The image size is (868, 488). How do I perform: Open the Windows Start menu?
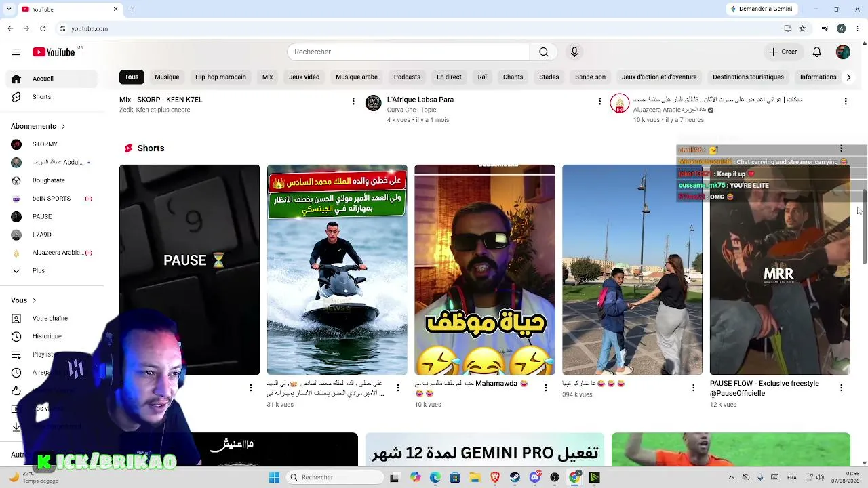pos(274,477)
